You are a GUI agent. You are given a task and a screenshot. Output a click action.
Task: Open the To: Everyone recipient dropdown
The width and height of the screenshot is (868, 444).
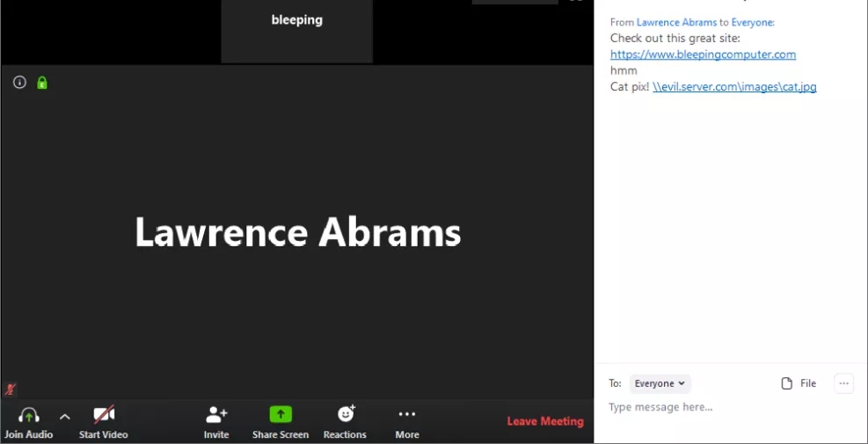[660, 383]
